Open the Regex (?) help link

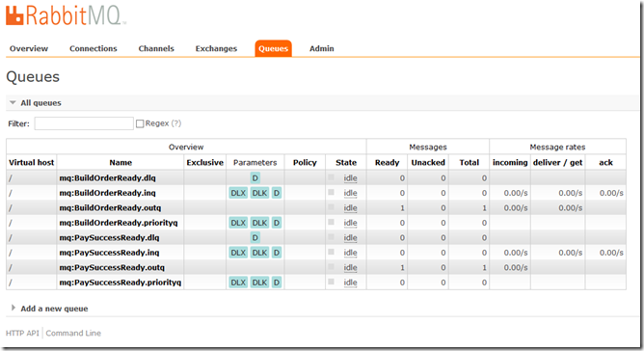point(176,123)
